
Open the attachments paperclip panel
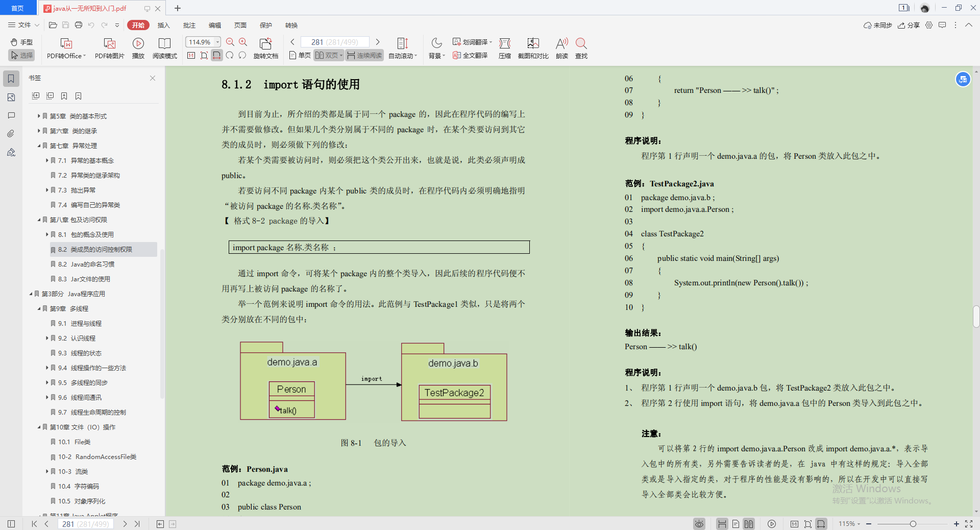(11, 134)
